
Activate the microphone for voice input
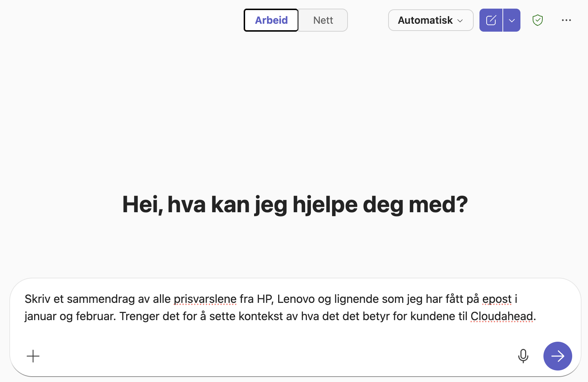click(523, 356)
